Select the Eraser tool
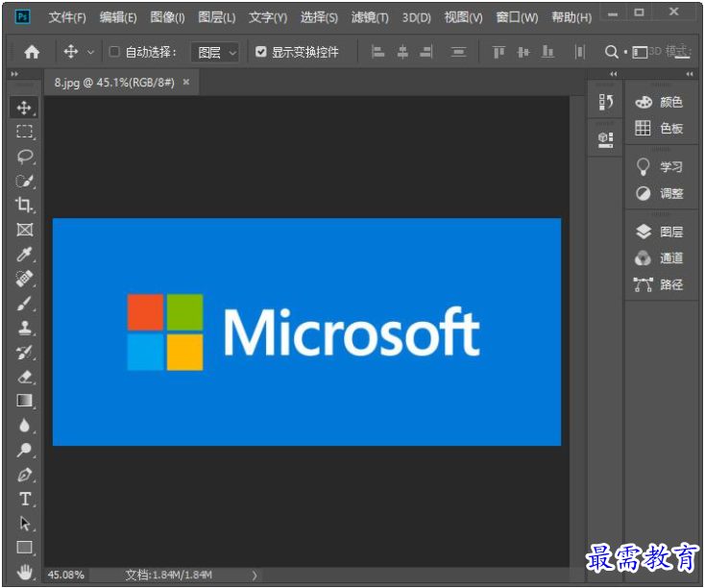Viewport: 705px width, 588px height. [24, 377]
